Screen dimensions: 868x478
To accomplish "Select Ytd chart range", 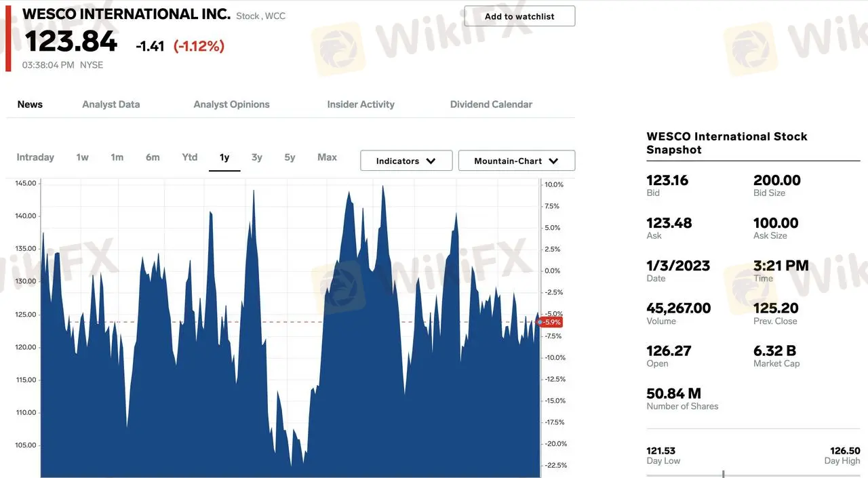I will point(190,157).
